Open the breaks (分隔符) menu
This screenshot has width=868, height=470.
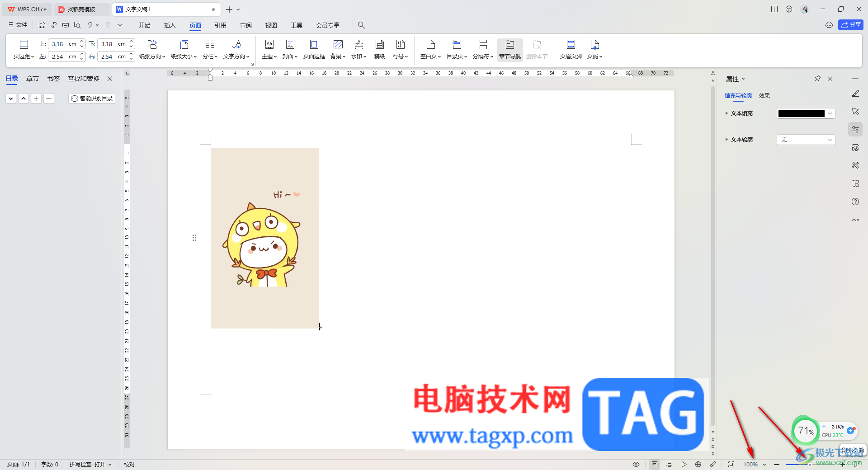tap(483, 49)
